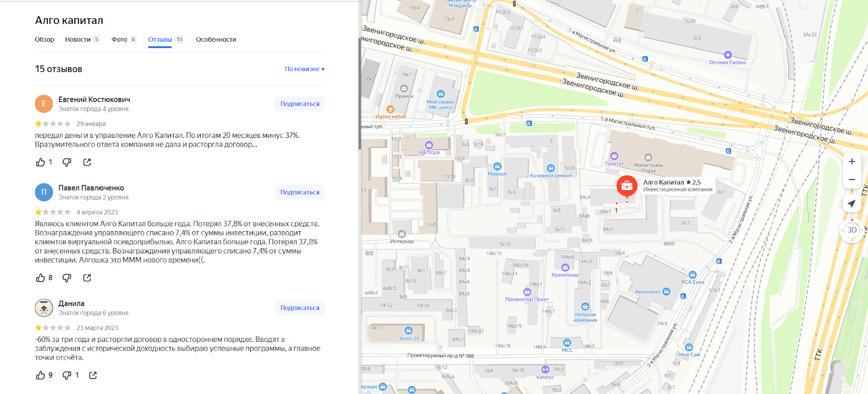Image resolution: width=868 pixels, height=394 pixels.
Task: Switch to the Фото tab
Action: tap(124, 40)
